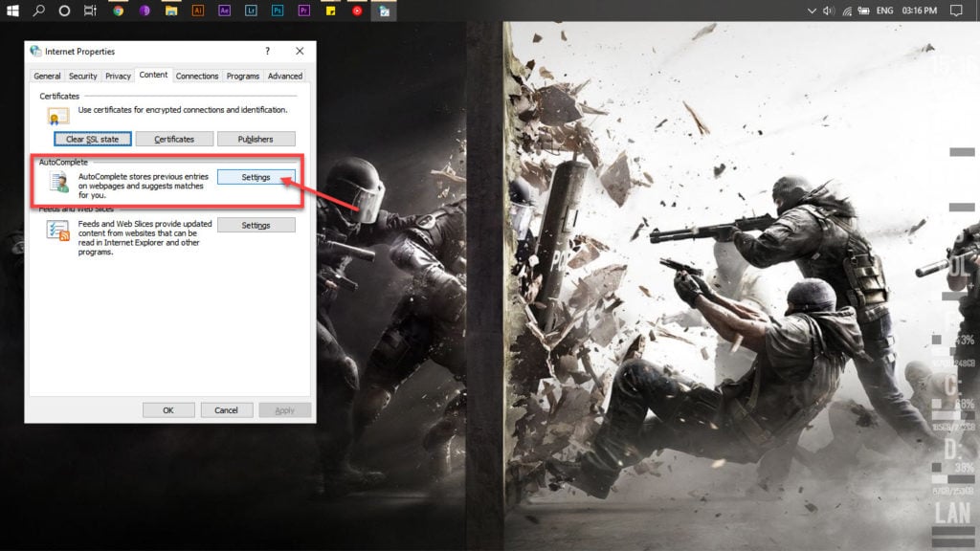This screenshot has width=980, height=551.
Task: Switch to the Advanced tab
Action: tap(285, 77)
